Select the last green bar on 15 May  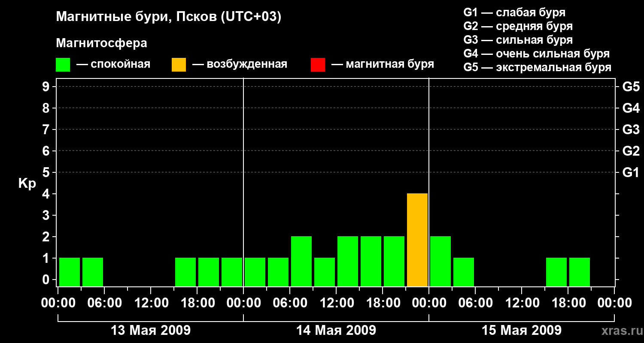tap(580, 272)
